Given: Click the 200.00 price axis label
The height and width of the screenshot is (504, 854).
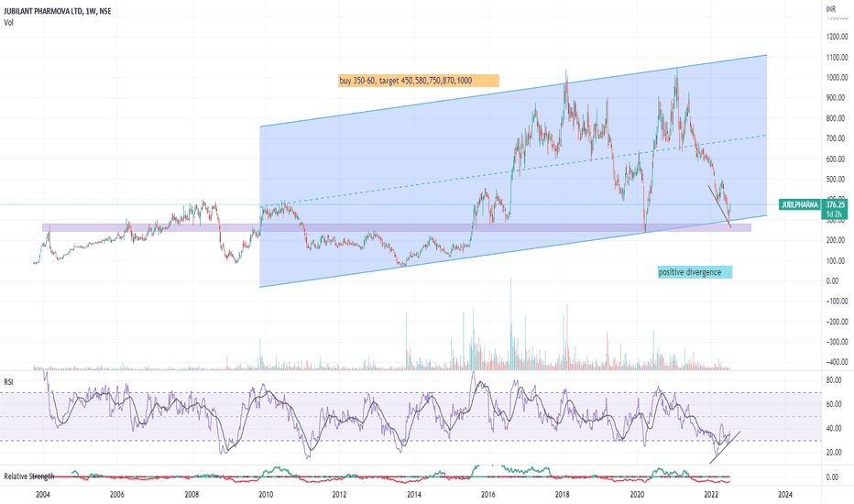Looking at the screenshot, I should [838, 240].
